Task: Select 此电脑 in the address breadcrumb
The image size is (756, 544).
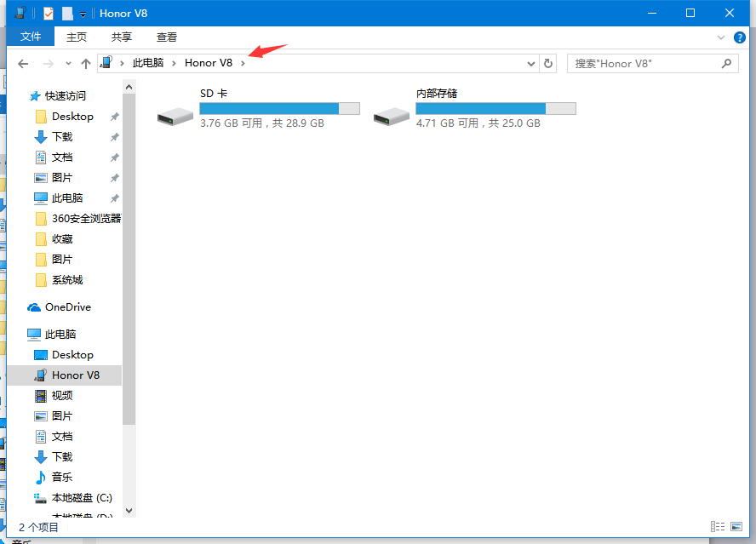Action: tap(148, 63)
